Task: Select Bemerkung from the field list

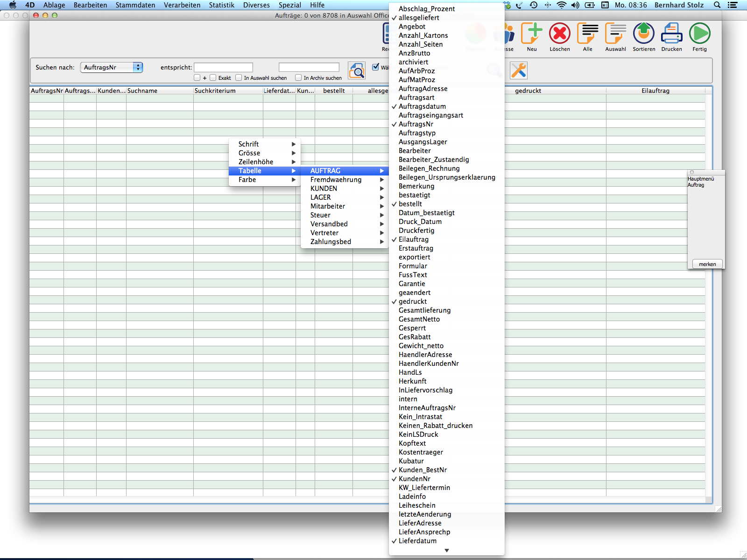Action: pos(416,186)
